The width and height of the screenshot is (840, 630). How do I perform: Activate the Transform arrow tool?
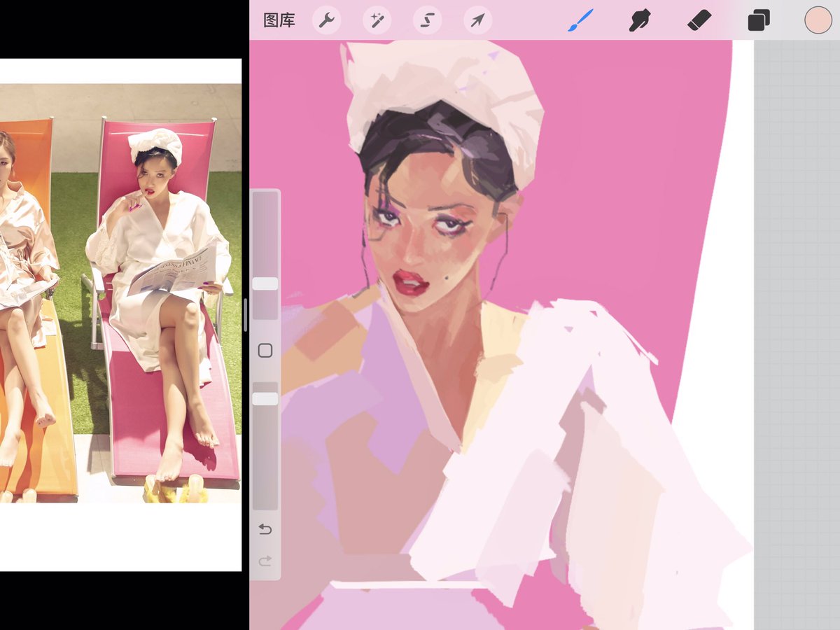[x=477, y=20]
